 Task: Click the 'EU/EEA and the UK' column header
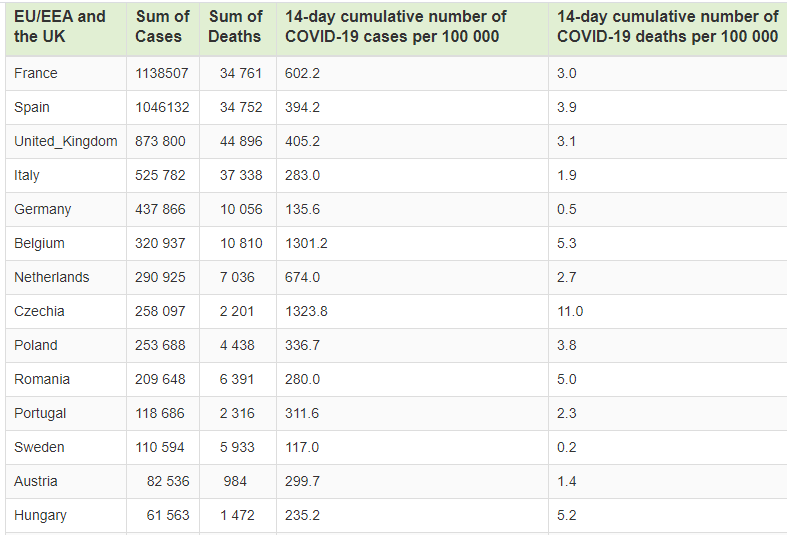point(66,27)
